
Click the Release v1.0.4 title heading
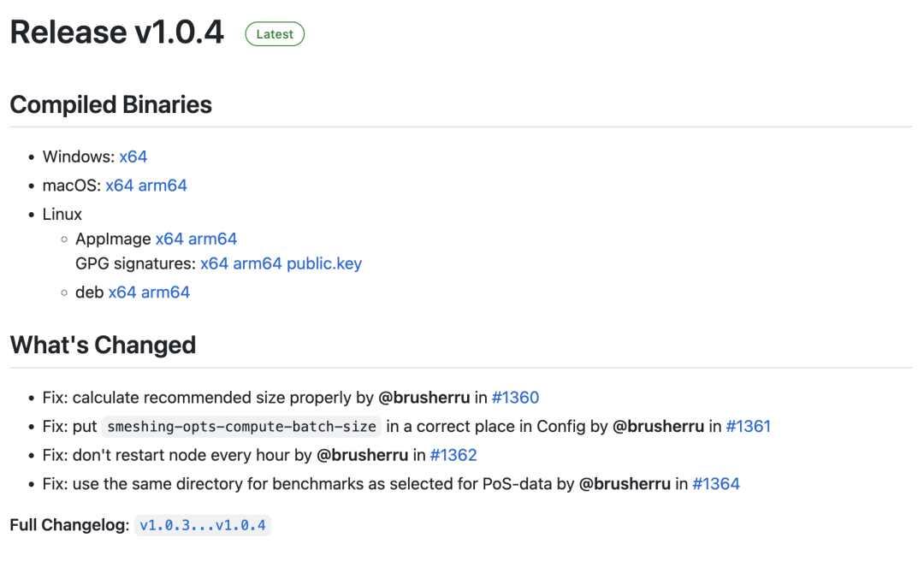[116, 32]
